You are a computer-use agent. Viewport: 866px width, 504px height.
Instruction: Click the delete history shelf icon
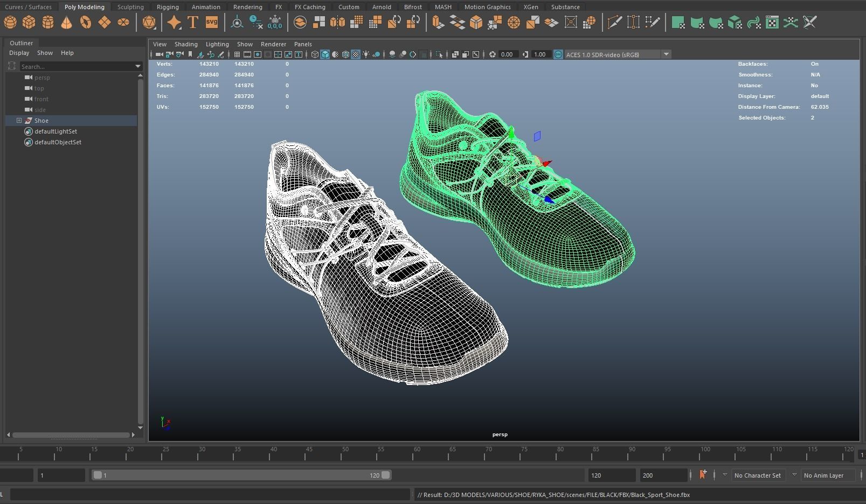(x=256, y=22)
